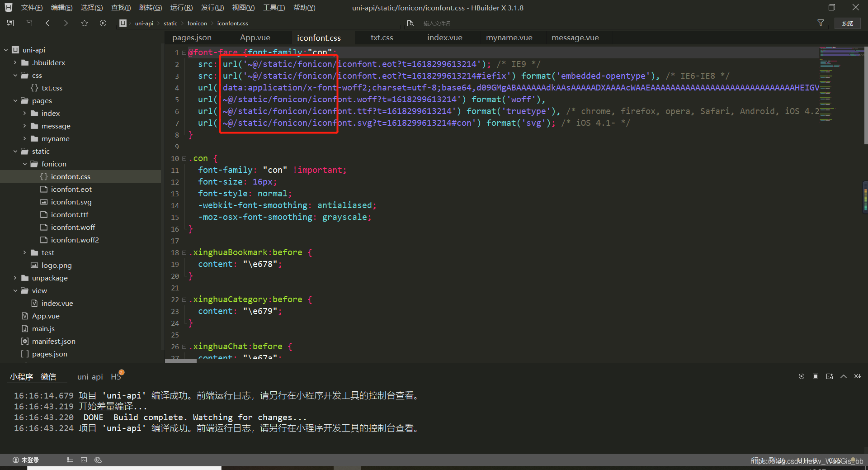
Task: Collapse fold marker at line 18
Action: click(184, 252)
